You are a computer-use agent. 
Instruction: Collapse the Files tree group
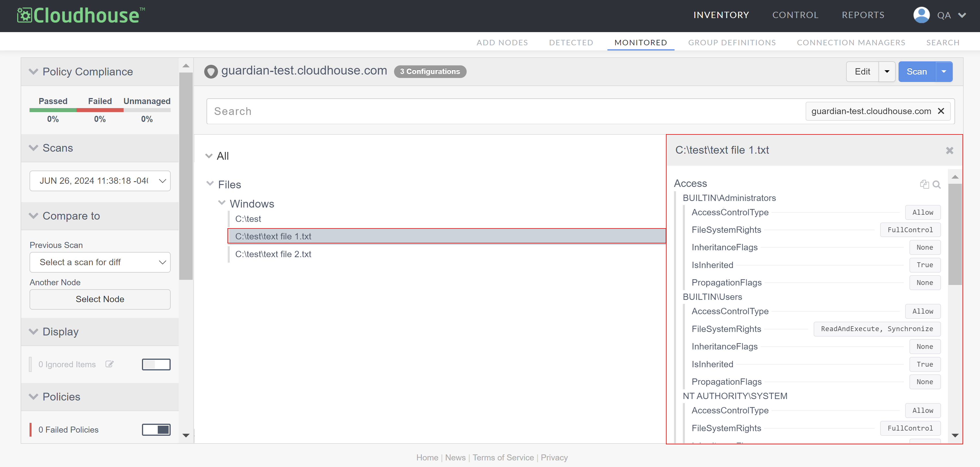pos(210,184)
